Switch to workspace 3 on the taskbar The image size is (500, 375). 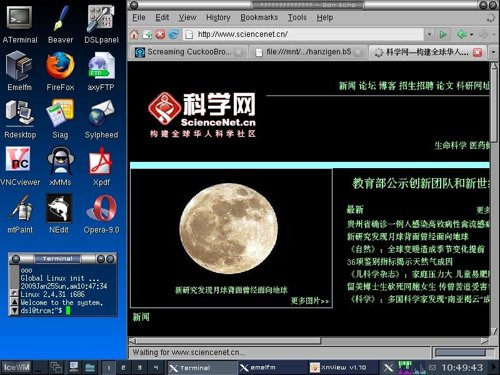(x=139, y=368)
